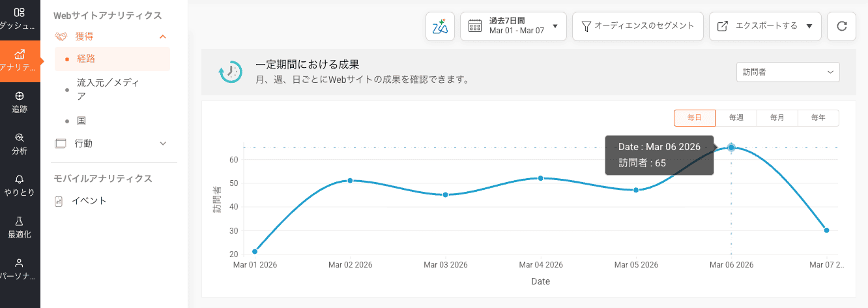Open the やりとり bell icon section
868x308 pixels.
(x=20, y=185)
